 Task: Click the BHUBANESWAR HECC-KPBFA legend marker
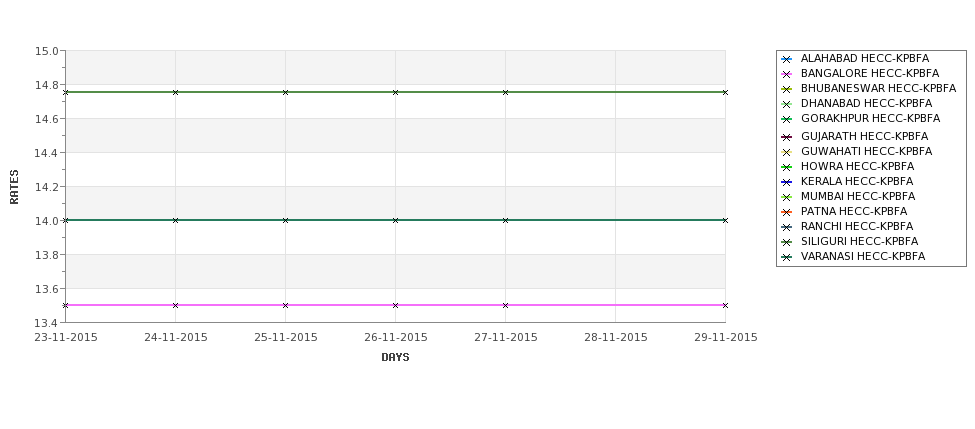pyautogui.click(x=787, y=90)
